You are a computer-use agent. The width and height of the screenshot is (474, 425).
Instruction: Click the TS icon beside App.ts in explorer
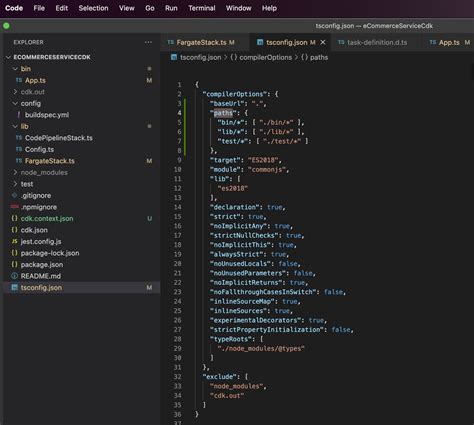[x=19, y=80]
